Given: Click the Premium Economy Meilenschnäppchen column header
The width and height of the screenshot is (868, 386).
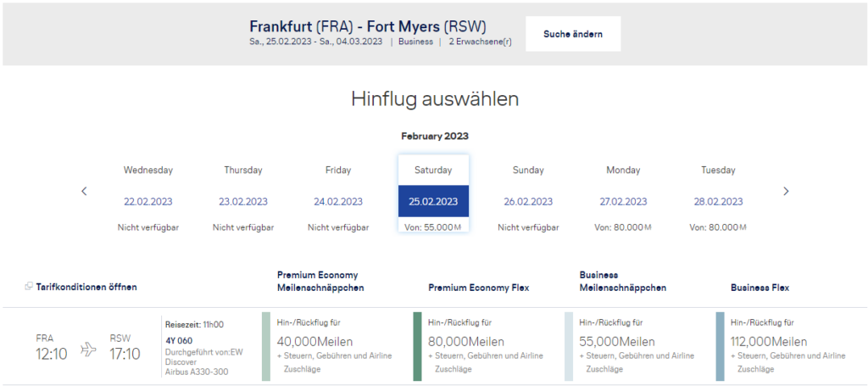Looking at the screenshot, I should point(320,282).
